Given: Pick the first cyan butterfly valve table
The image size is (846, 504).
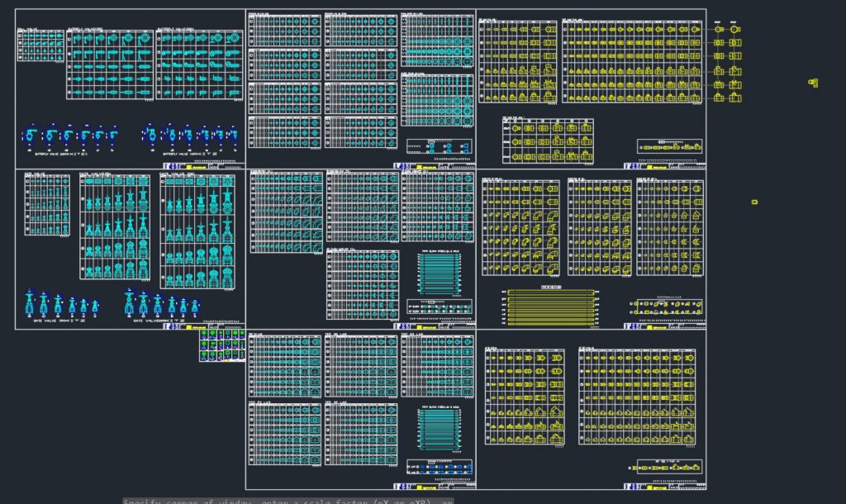Looking at the screenshot, I should pyautogui.click(x=110, y=64).
